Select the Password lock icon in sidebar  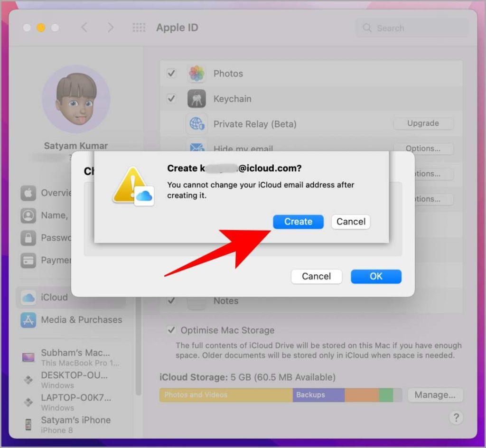click(x=28, y=238)
